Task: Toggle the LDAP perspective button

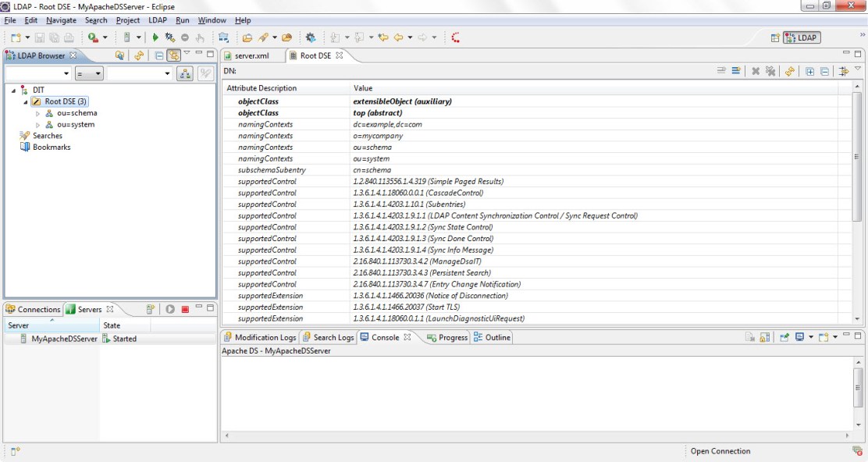Action: click(x=802, y=37)
